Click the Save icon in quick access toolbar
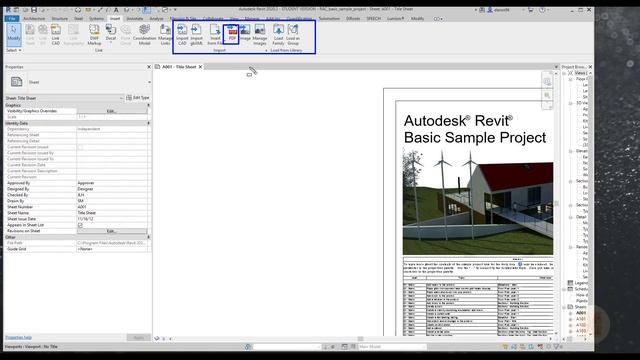The image size is (640, 360). [x=34, y=10]
